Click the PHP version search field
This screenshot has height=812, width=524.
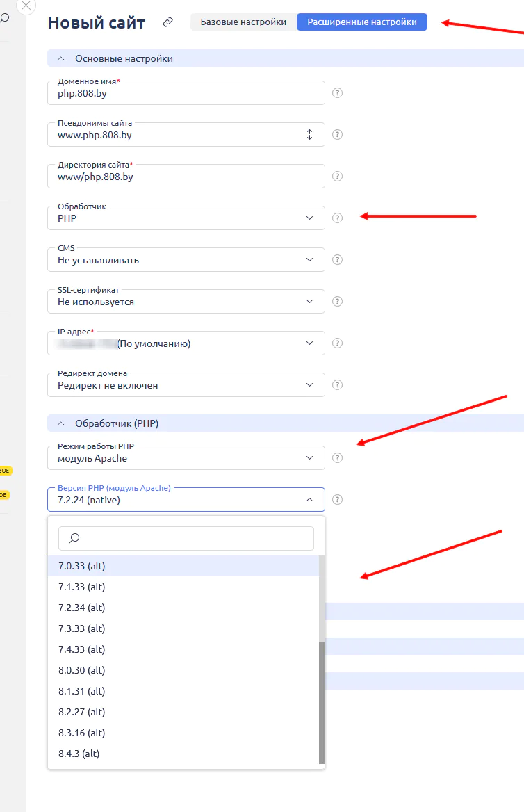click(x=186, y=538)
